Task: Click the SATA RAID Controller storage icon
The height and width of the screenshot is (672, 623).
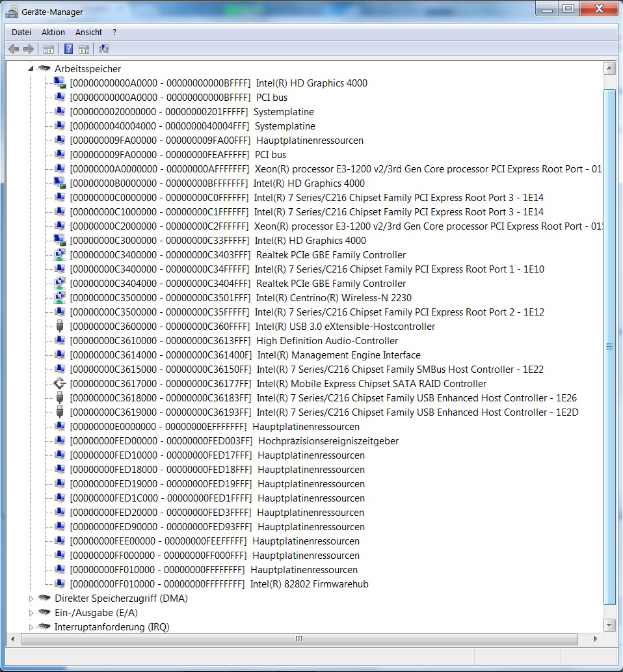Action: click(x=60, y=383)
